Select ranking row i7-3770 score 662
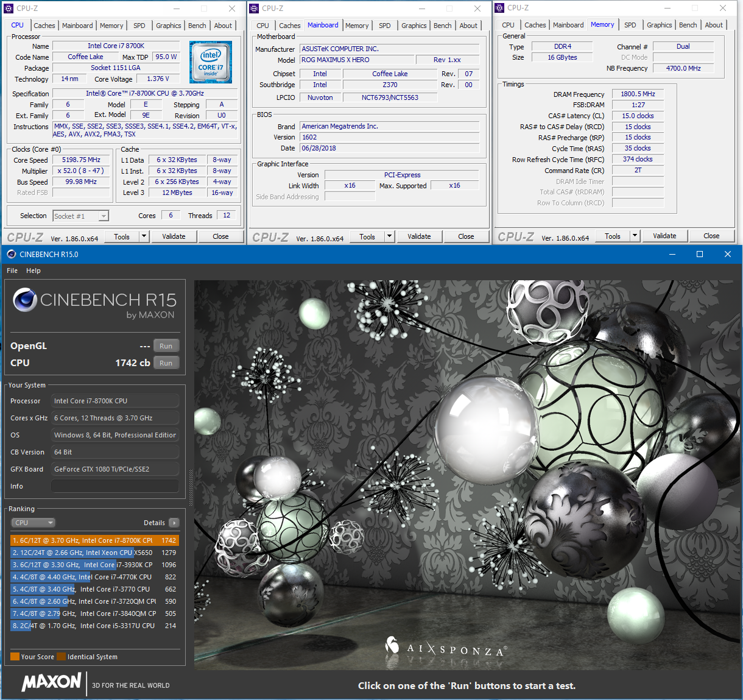The image size is (743, 700). [94, 589]
